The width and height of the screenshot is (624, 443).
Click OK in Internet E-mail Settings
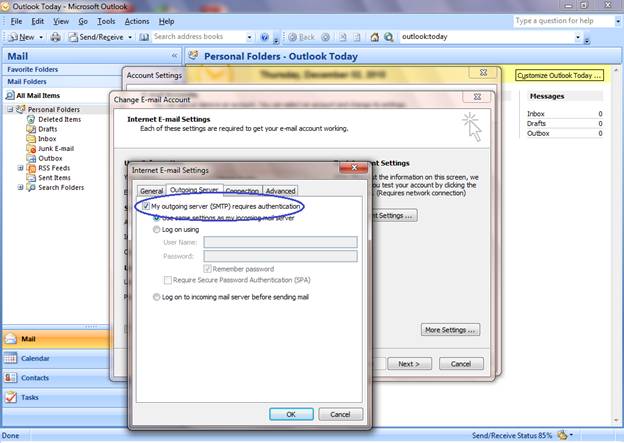[x=291, y=414]
